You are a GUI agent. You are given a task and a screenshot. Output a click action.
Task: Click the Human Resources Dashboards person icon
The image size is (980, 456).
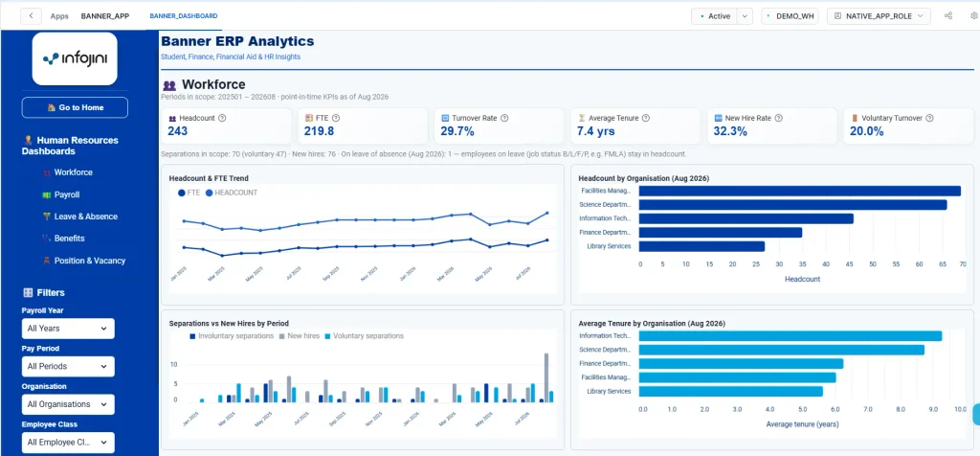tap(28, 140)
